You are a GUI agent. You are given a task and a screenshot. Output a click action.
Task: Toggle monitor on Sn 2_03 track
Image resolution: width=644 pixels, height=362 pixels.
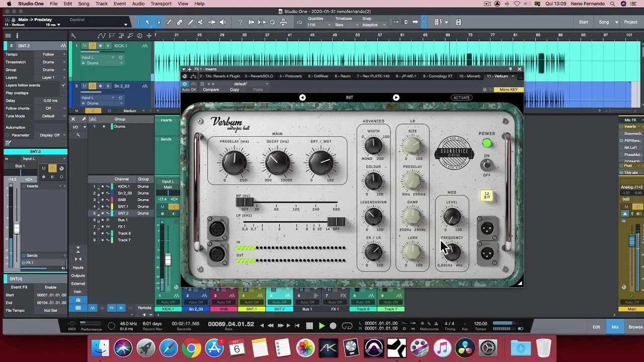pyautogui.click(x=108, y=86)
